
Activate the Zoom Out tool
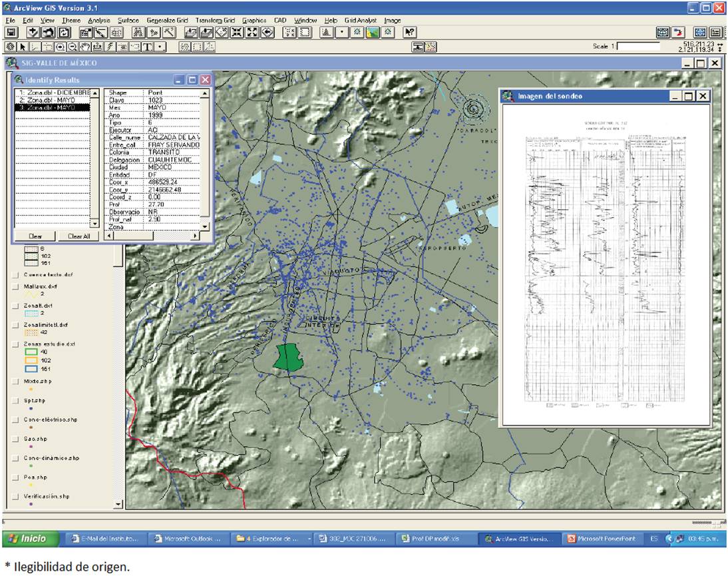(x=73, y=47)
